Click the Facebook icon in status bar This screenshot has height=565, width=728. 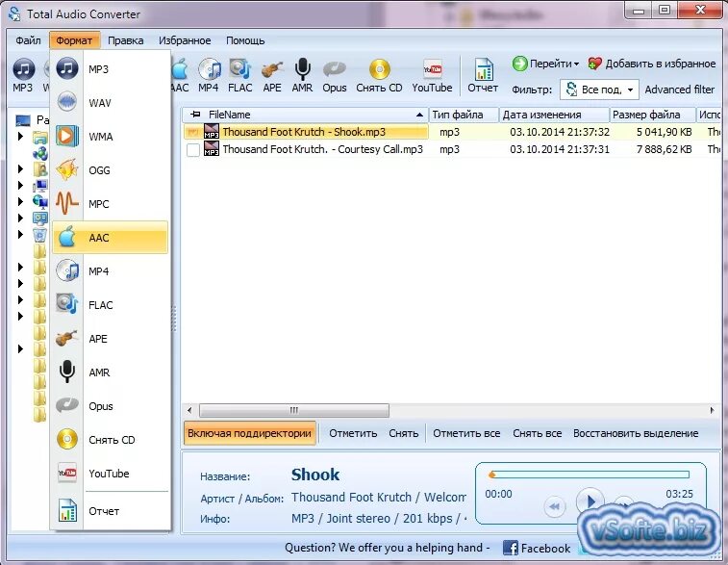click(x=511, y=549)
